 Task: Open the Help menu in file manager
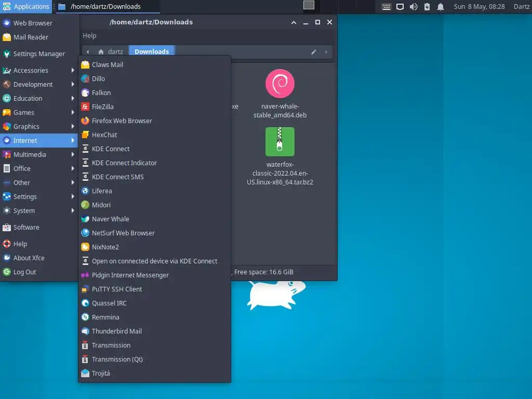pyautogui.click(x=89, y=36)
